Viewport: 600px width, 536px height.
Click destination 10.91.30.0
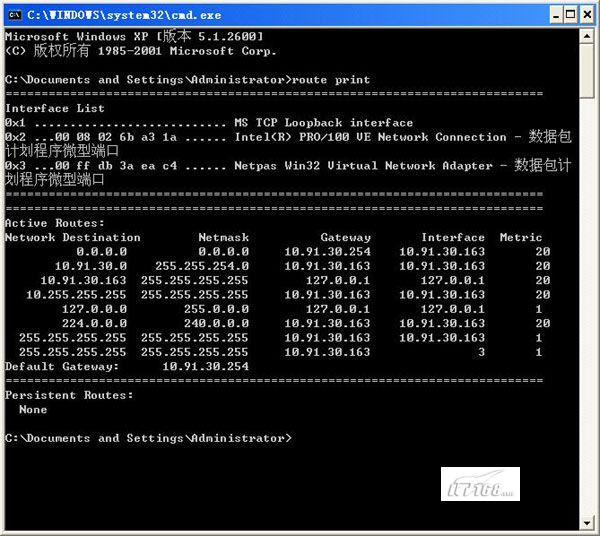91,266
